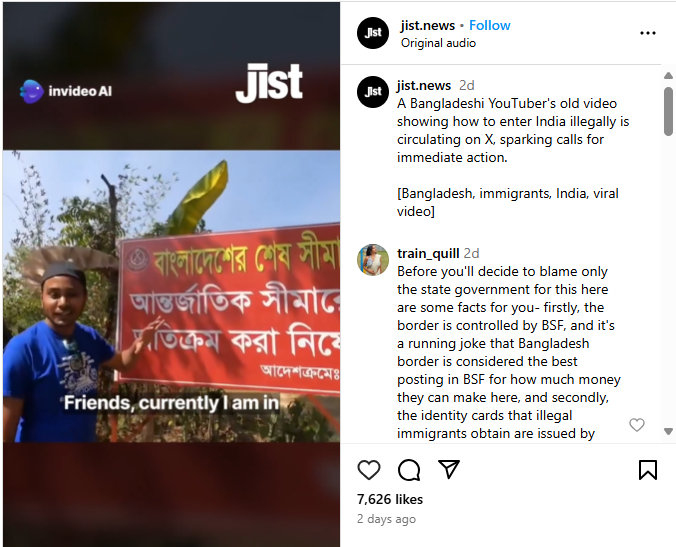This screenshot has width=676, height=547.
Task: Open the Original audio link
Action: (x=438, y=43)
